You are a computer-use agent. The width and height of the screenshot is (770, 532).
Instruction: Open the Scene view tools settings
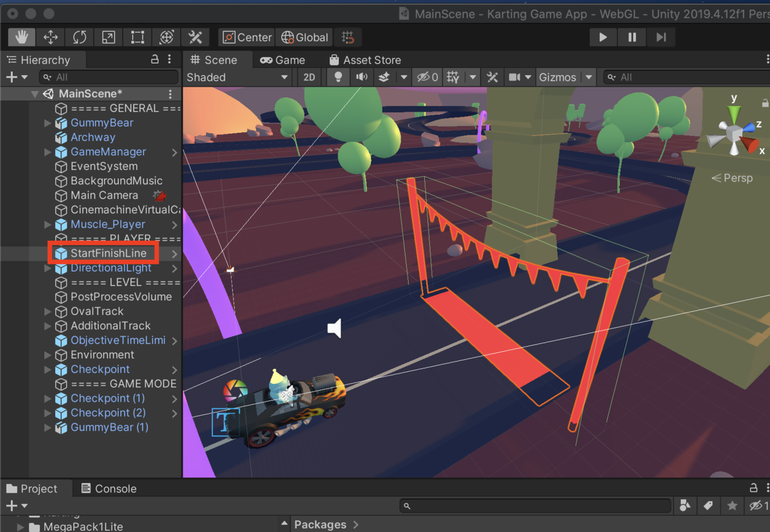click(x=492, y=77)
